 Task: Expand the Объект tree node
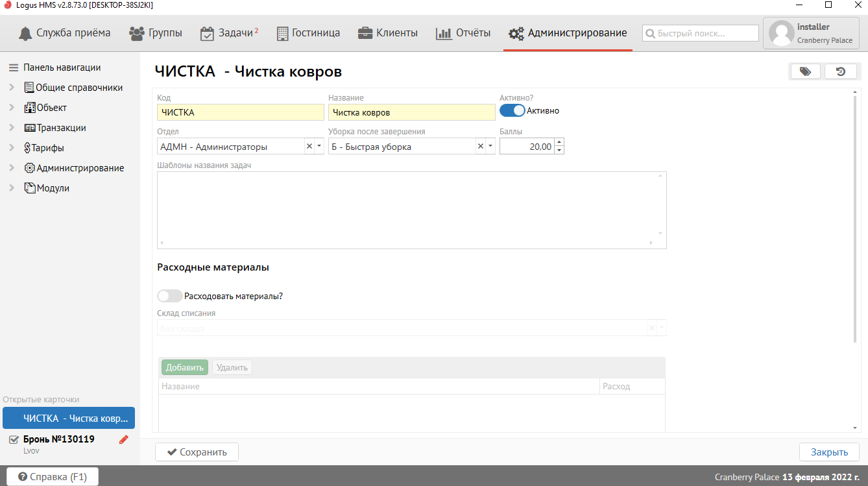tap(12, 108)
